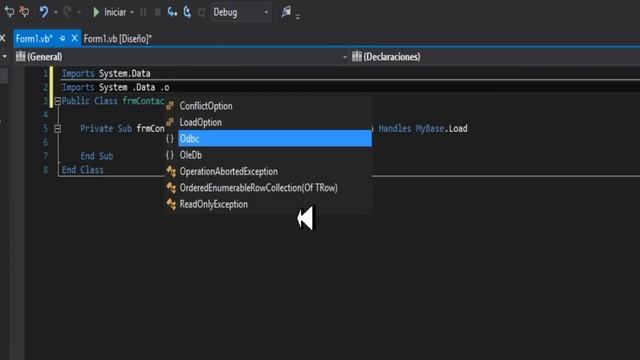
Task: Switch to the Form1.vb code tab
Action: click(34, 39)
